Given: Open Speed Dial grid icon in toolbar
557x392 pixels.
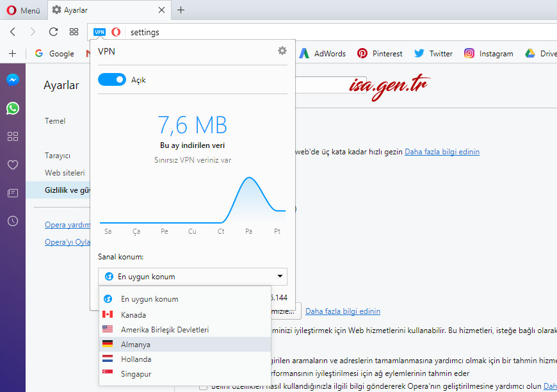Looking at the screenshot, I should pyautogui.click(x=74, y=32).
